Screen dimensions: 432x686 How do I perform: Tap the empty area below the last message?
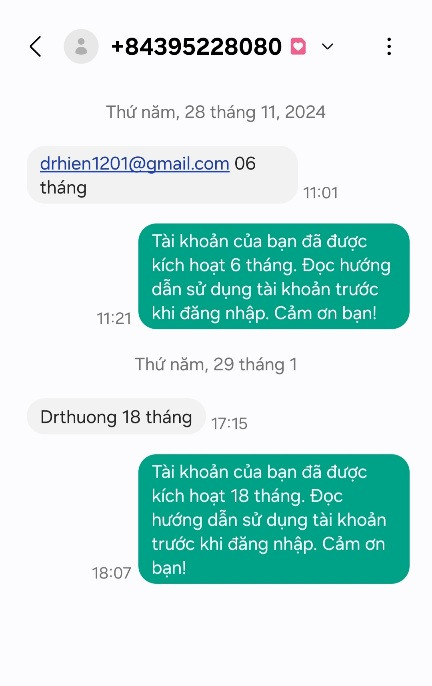coord(216,634)
